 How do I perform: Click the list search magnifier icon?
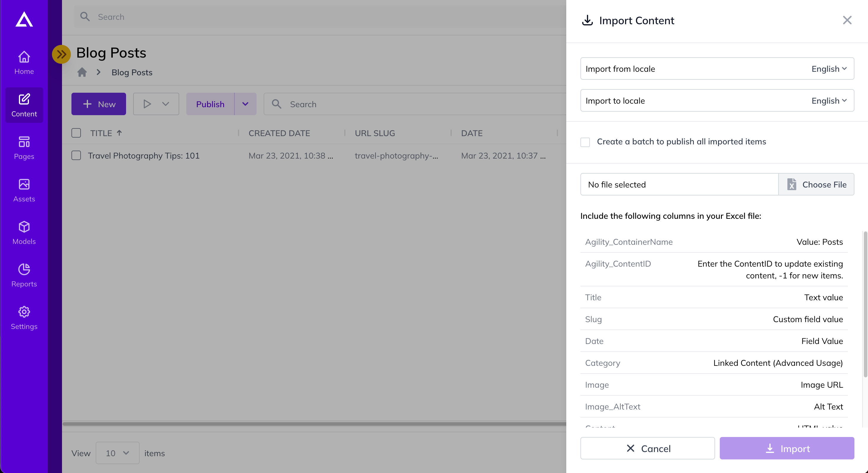pyautogui.click(x=276, y=104)
